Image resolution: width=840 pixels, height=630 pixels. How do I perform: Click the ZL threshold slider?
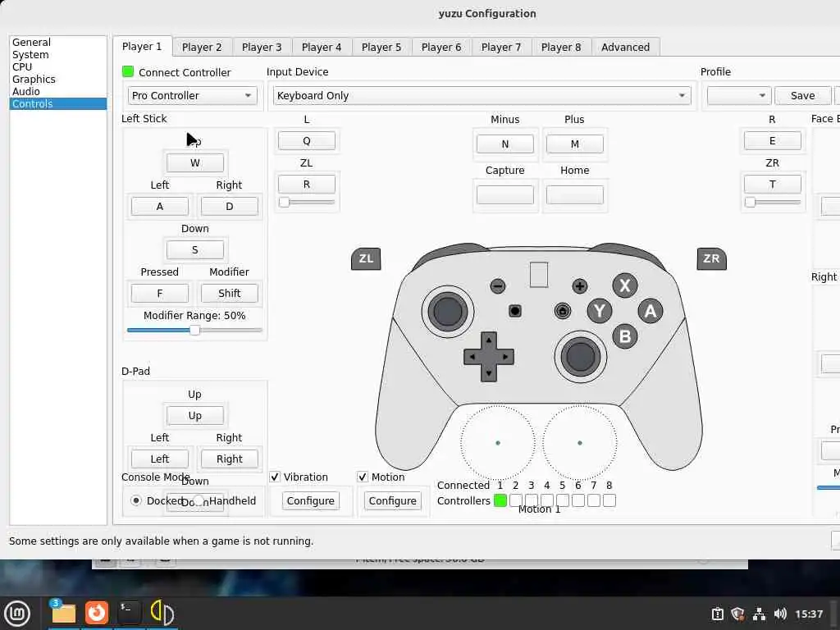pos(307,202)
